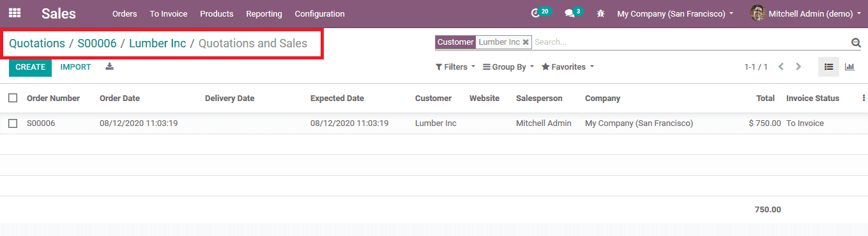This screenshot has height=236, width=868.
Task: Expand the Favorites dropdown
Action: [568, 67]
